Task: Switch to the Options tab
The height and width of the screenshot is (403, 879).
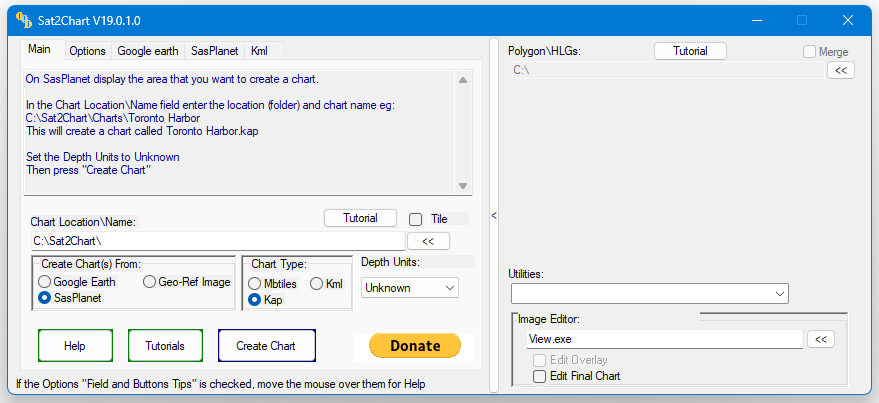Action: (87, 51)
